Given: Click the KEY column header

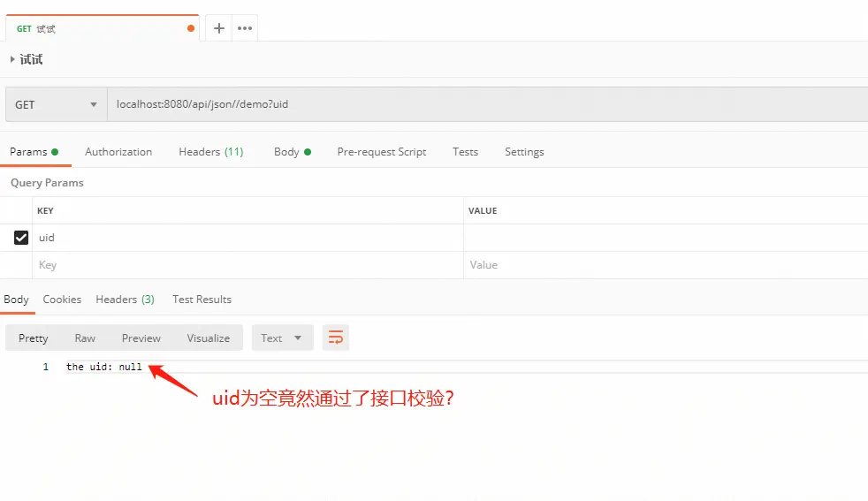Looking at the screenshot, I should pyautogui.click(x=45, y=211).
